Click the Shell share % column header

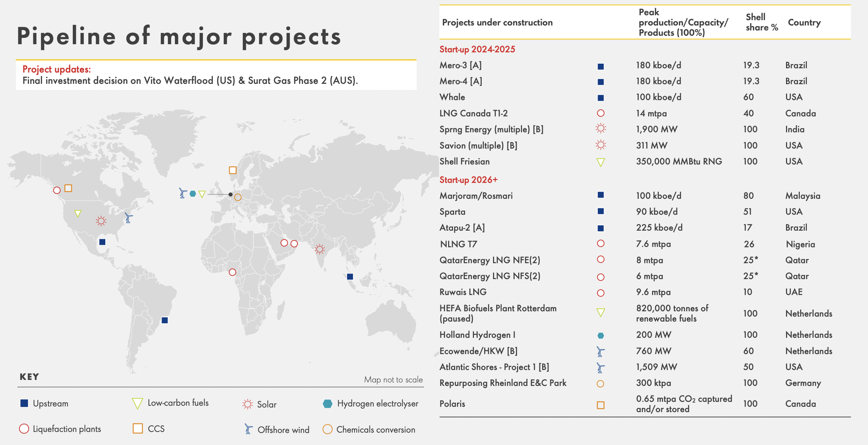tap(762, 22)
